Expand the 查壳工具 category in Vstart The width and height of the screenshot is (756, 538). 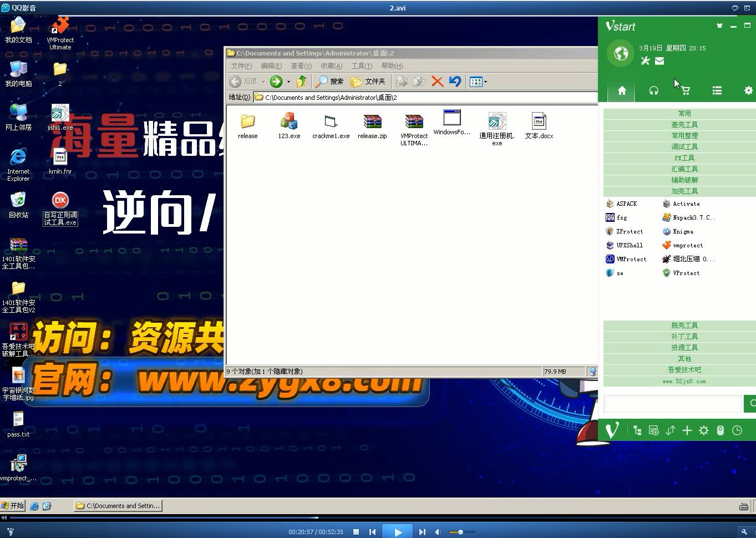[x=684, y=125]
